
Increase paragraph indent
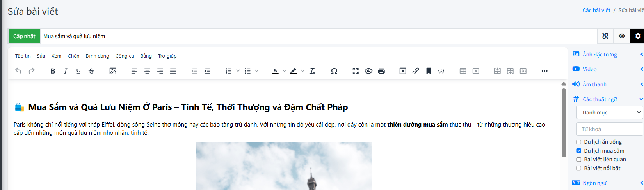pos(207,71)
